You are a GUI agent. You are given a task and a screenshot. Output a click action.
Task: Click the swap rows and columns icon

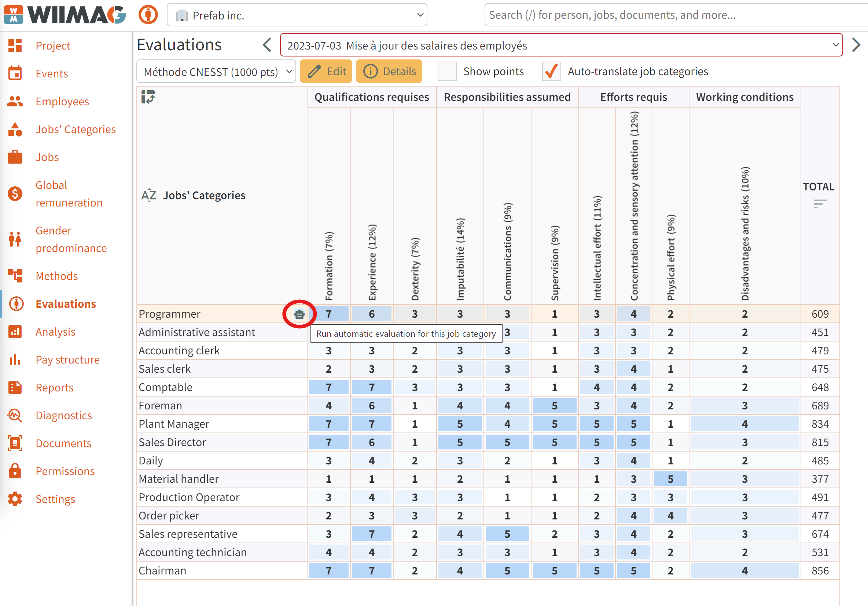point(148,97)
